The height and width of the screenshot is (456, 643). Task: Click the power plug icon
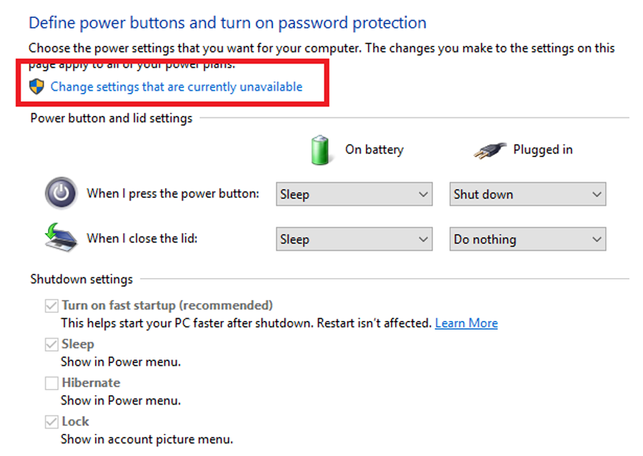490,150
